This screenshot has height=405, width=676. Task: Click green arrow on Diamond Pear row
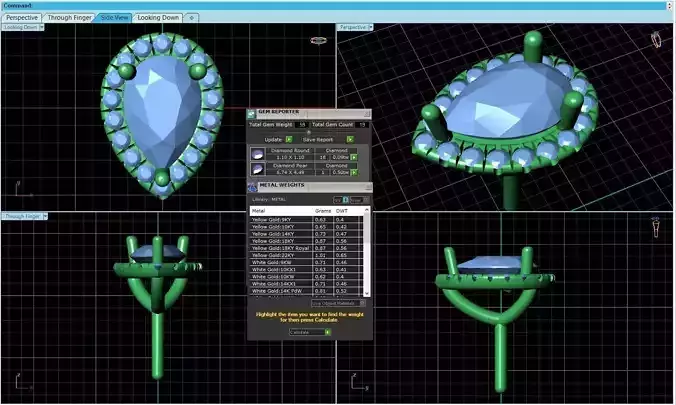click(354, 172)
